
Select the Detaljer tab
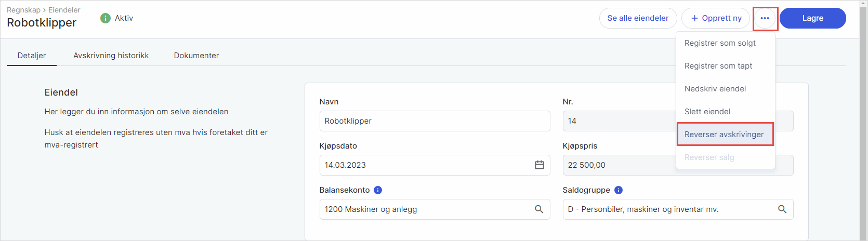click(32, 56)
